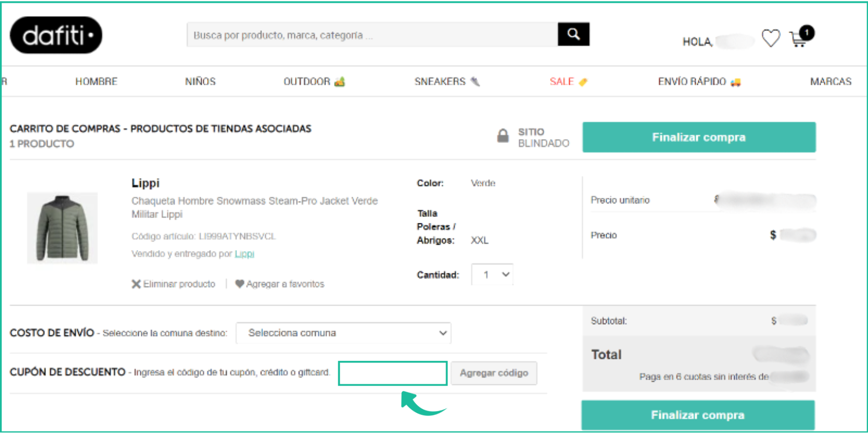Click the Dafiti logo

[56, 35]
